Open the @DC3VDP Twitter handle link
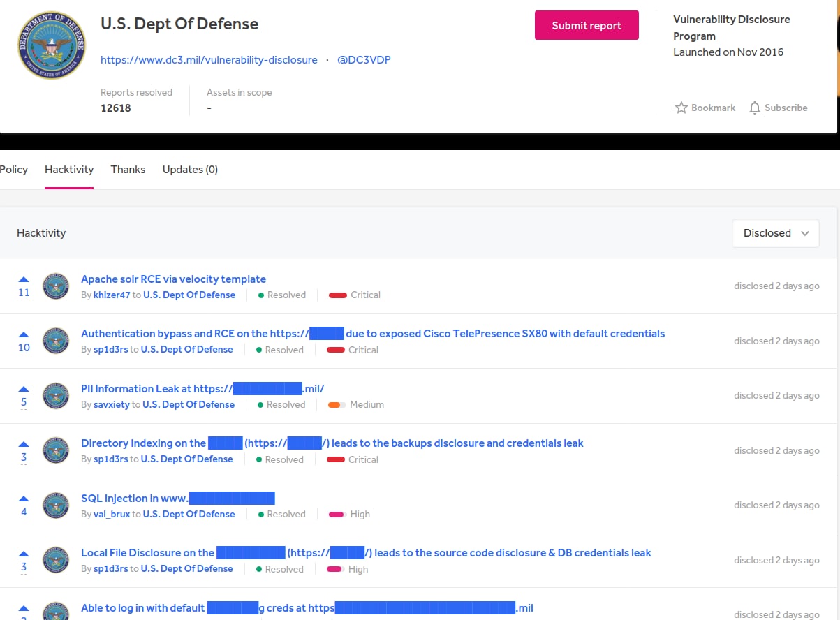 [364, 60]
